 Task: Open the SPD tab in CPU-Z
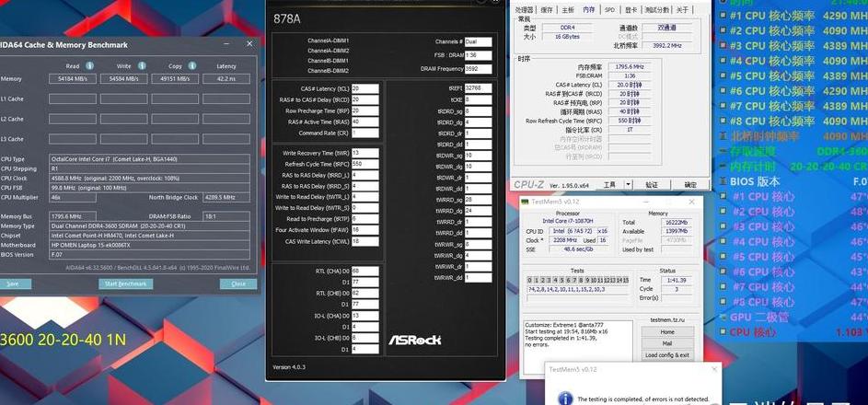point(609,10)
